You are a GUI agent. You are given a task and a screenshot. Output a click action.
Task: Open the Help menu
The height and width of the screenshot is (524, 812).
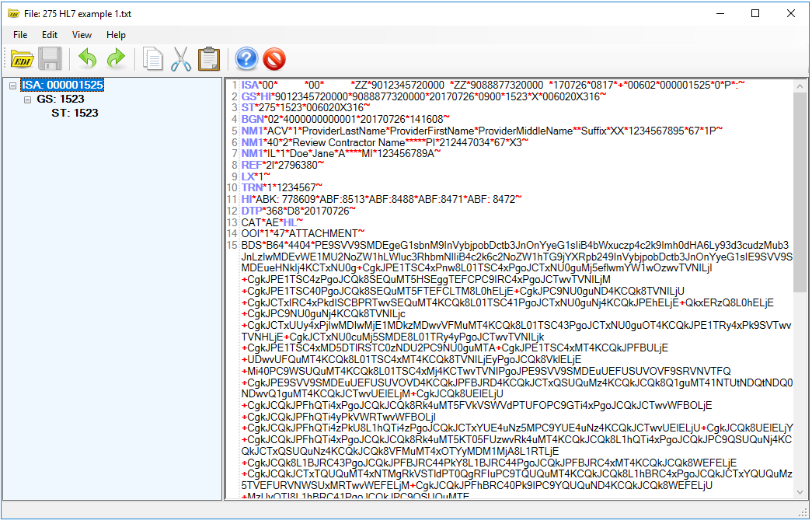116,35
